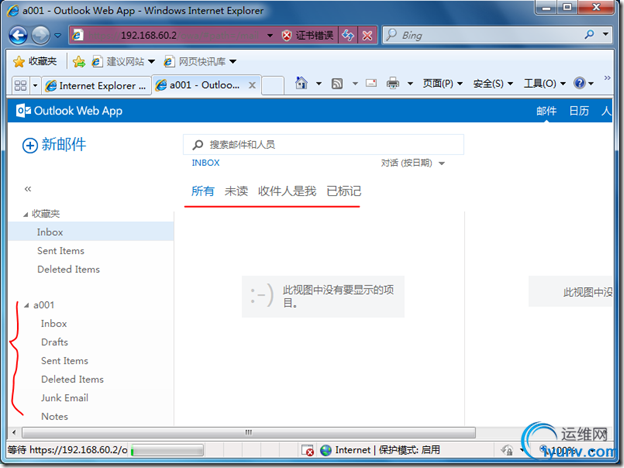Open recent pages dropdown beside Forward button
The height and width of the screenshot is (468, 624).
click(58, 35)
